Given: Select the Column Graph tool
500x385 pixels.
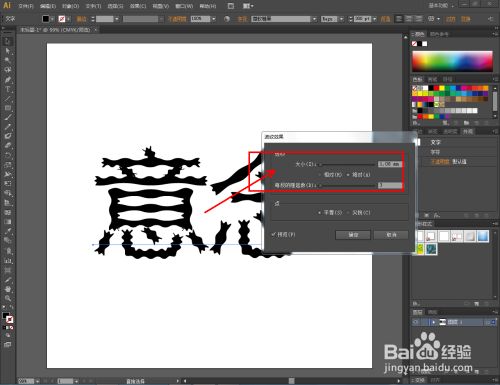Looking at the screenshot, I should [x=8, y=260].
